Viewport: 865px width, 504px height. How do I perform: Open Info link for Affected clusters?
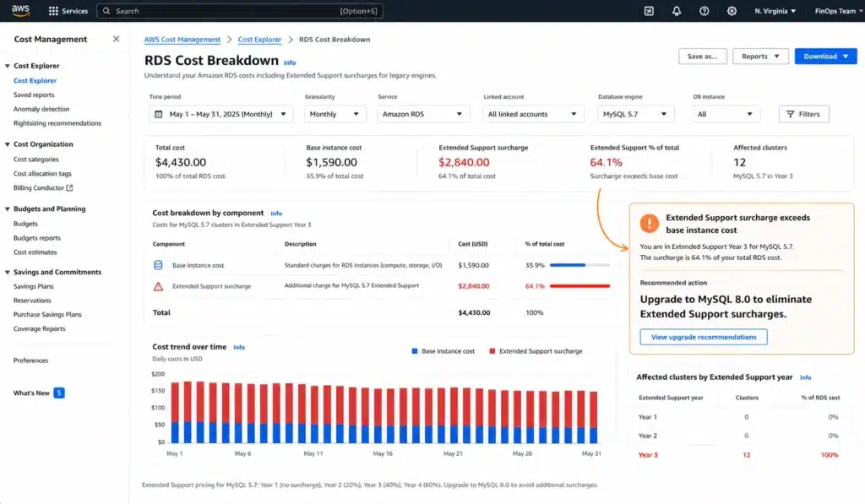click(x=805, y=377)
